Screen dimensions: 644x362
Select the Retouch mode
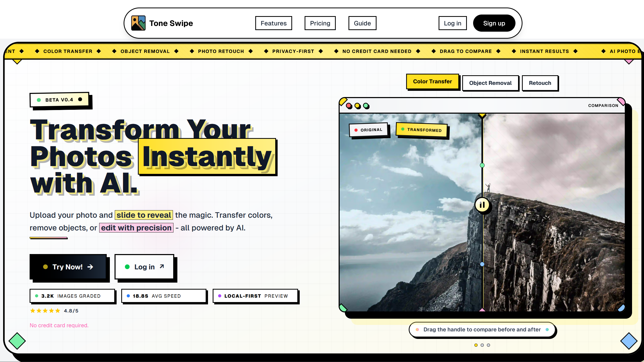540,83
